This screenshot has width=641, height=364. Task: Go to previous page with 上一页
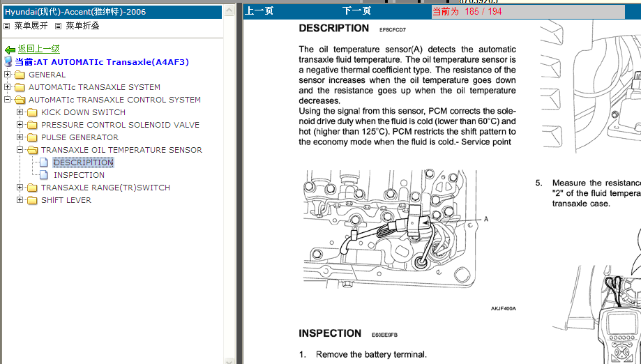(x=259, y=11)
